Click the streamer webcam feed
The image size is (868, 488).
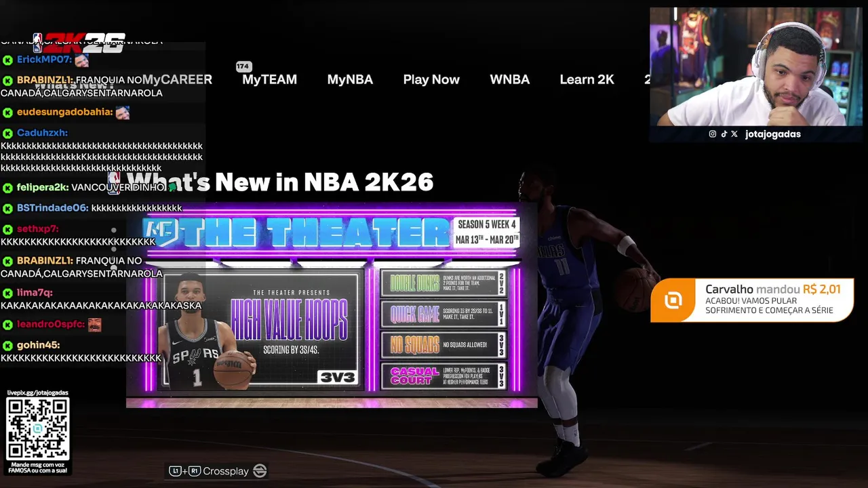pyautogui.click(x=756, y=66)
